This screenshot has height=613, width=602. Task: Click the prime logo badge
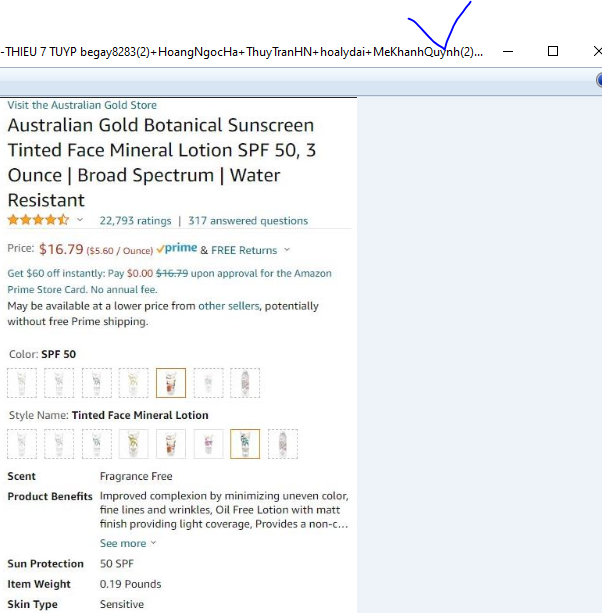tap(177, 248)
